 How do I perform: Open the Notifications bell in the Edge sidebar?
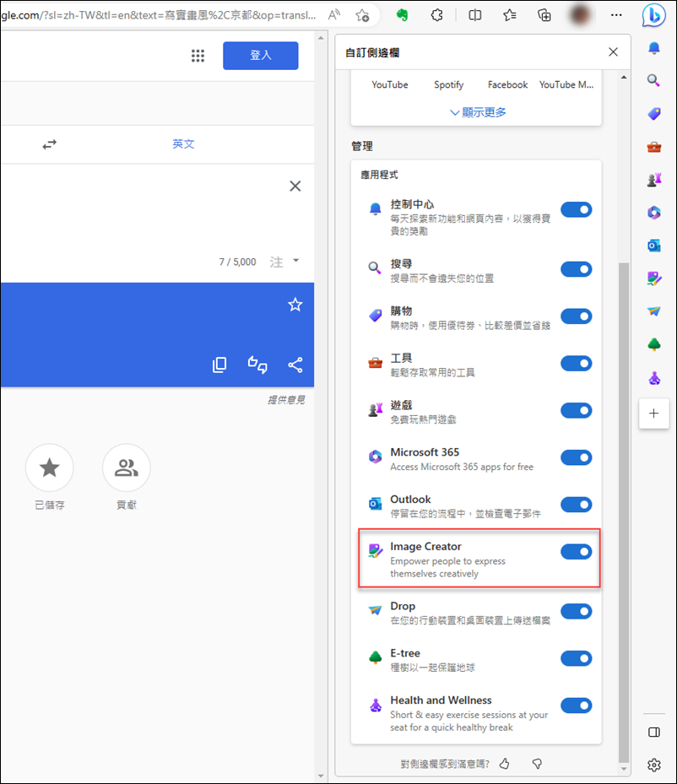click(x=654, y=48)
